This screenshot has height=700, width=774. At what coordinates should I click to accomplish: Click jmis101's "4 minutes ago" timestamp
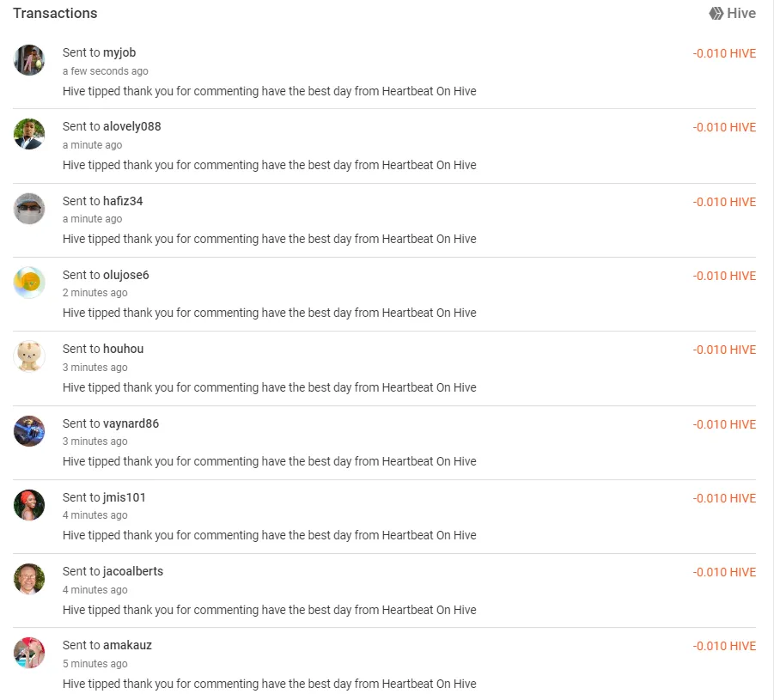click(94, 515)
